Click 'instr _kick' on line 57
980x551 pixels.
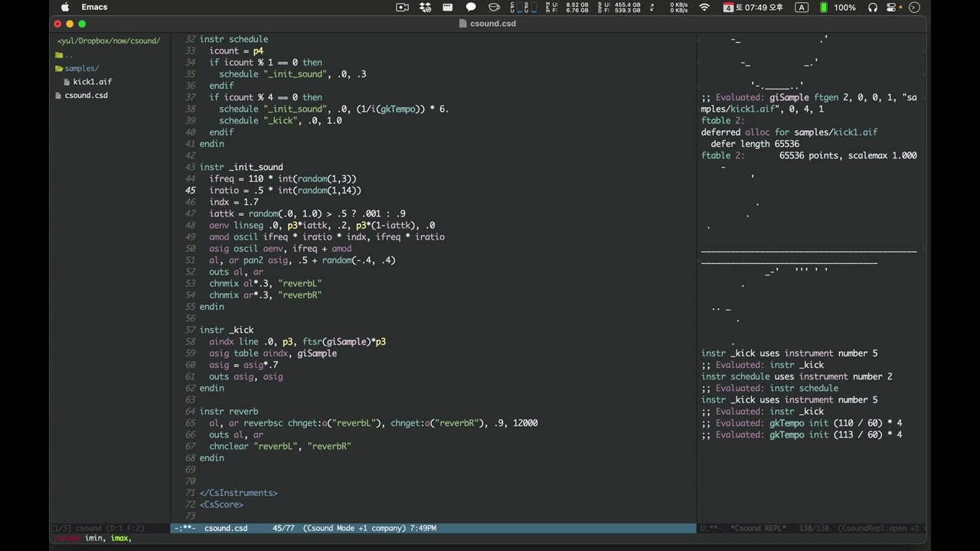tap(227, 330)
